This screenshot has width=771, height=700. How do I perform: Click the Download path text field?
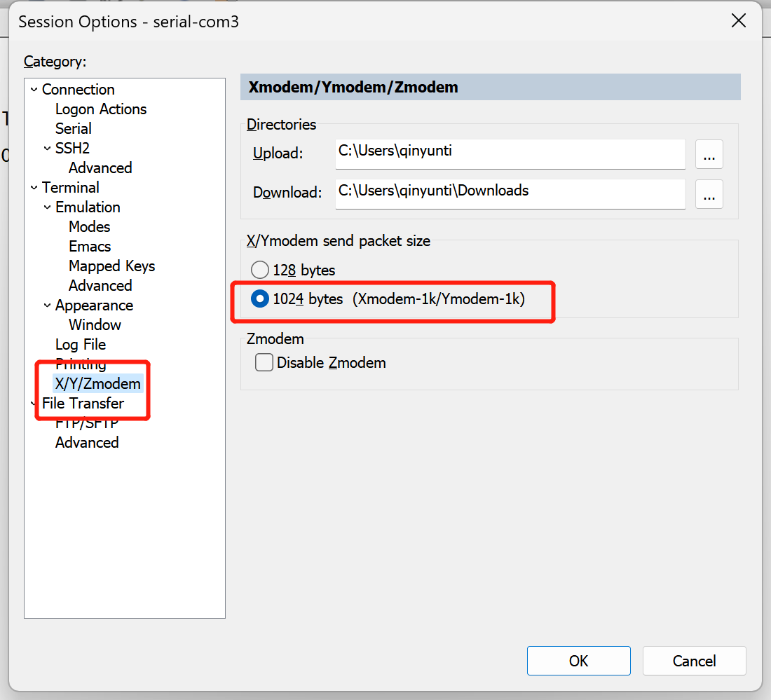coord(510,194)
